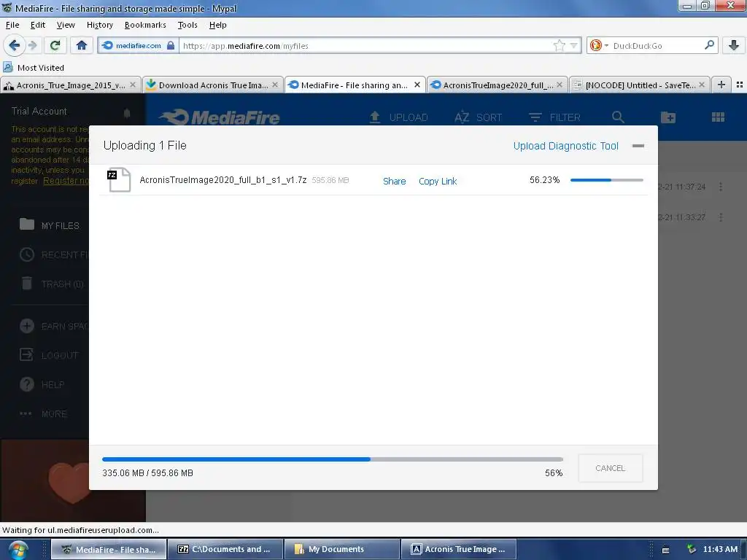Reload the page with the refresh icon
Viewport: 747px width, 560px height.
click(55, 46)
